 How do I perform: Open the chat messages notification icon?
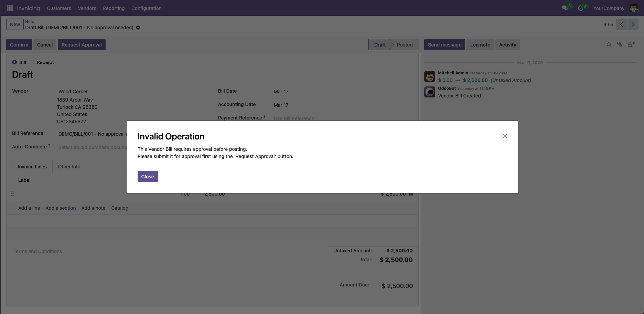pos(565,8)
